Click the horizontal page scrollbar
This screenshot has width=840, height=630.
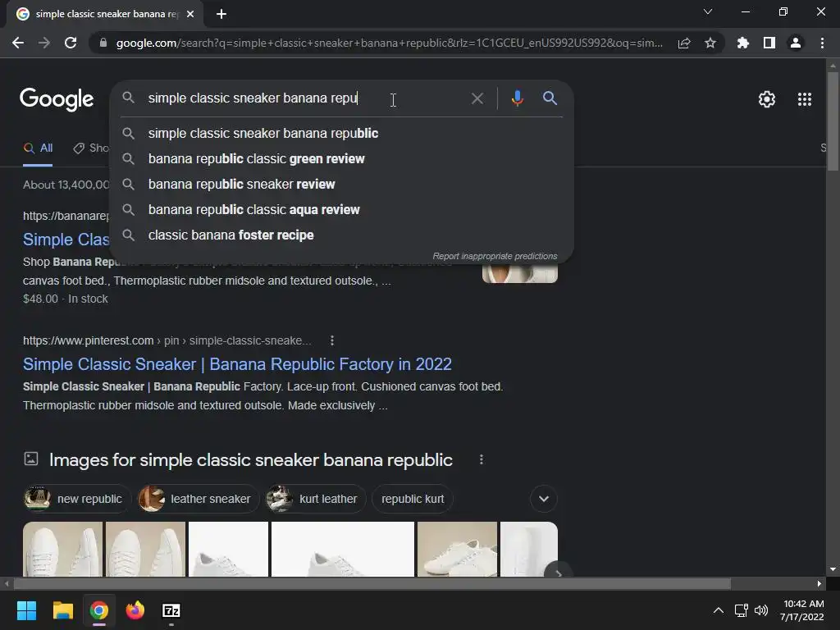point(372,583)
